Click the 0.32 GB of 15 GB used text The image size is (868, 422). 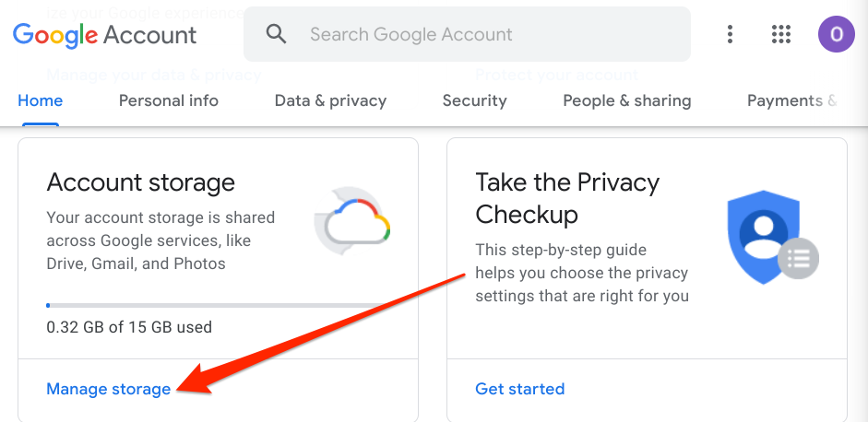(x=129, y=327)
